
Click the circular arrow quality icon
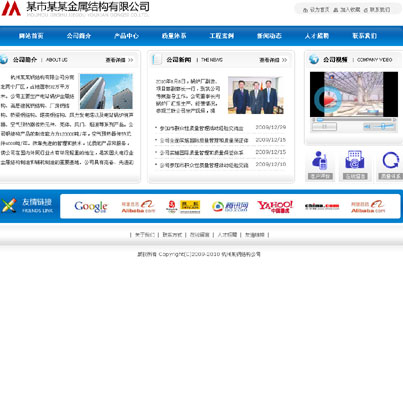tap(390, 160)
